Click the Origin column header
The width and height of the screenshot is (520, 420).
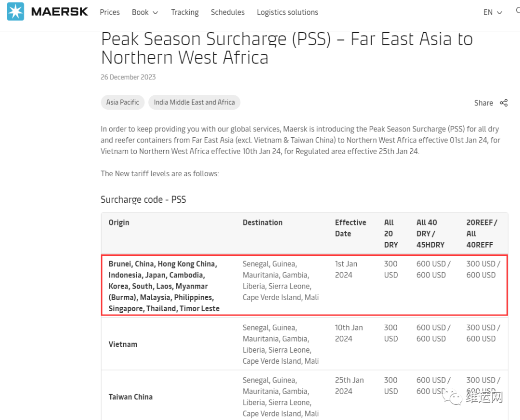click(119, 223)
